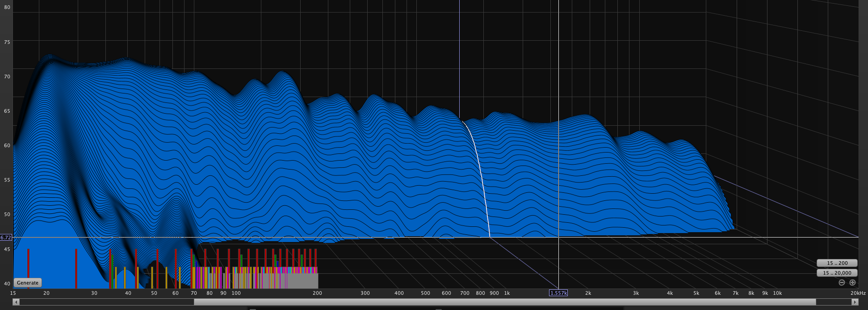The width and height of the screenshot is (868, 310).
Task: Set frequency range to 15 .. 20,000
Action: pos(837,273)
